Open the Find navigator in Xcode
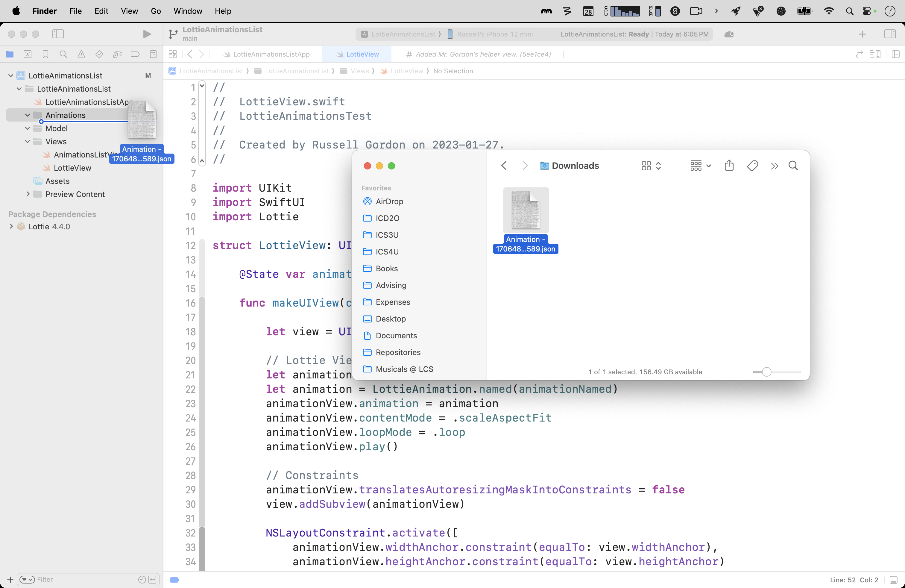Image resolution: width=905 pixels, height=588 pixels. (x=63, y=54)
